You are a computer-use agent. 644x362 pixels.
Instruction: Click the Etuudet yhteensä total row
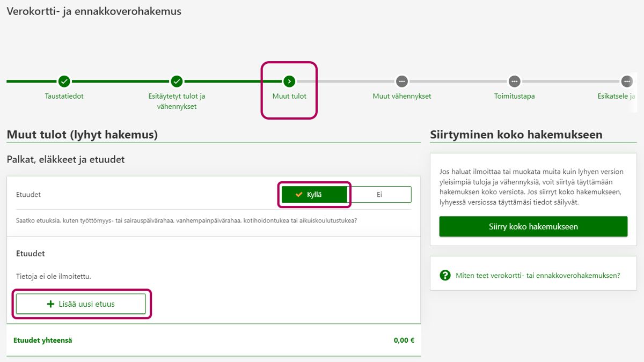click(214, 340)
